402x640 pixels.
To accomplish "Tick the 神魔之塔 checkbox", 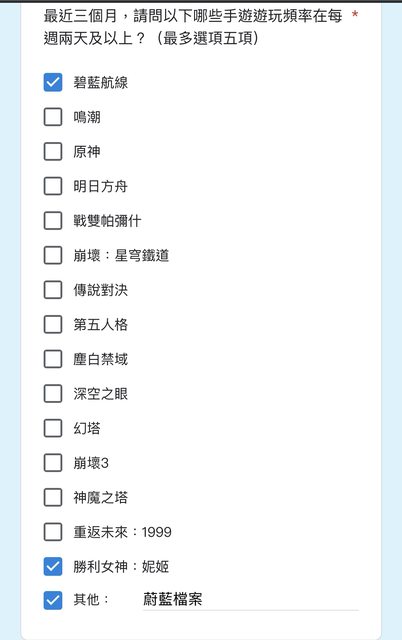I will [x=53, y=498].
